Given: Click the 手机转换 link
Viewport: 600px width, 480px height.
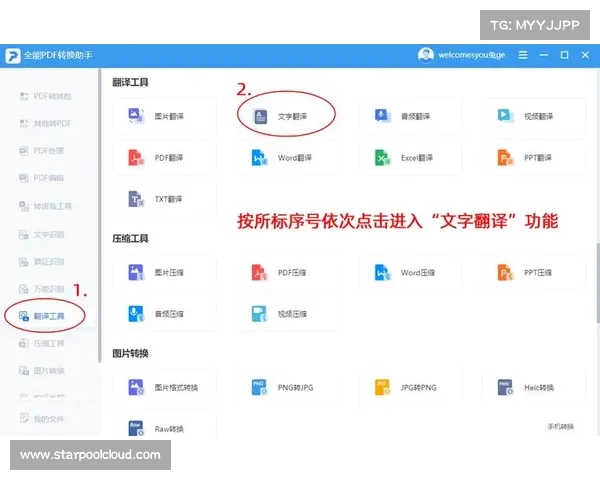Looking at the screenshot, I should (x=561, y=427).
